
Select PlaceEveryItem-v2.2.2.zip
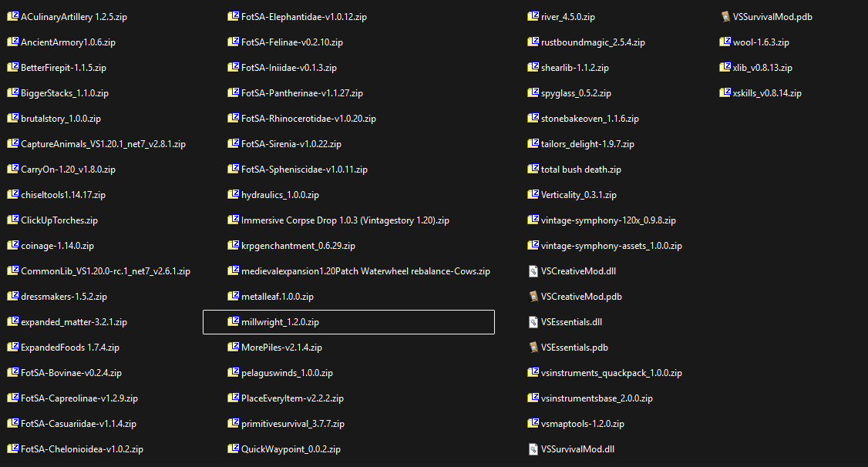(x=292, y=398)
